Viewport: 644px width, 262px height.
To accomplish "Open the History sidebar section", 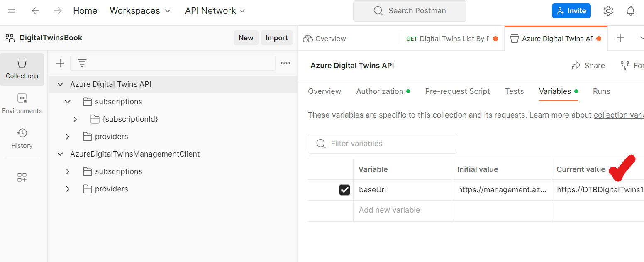I will (22, 139).
